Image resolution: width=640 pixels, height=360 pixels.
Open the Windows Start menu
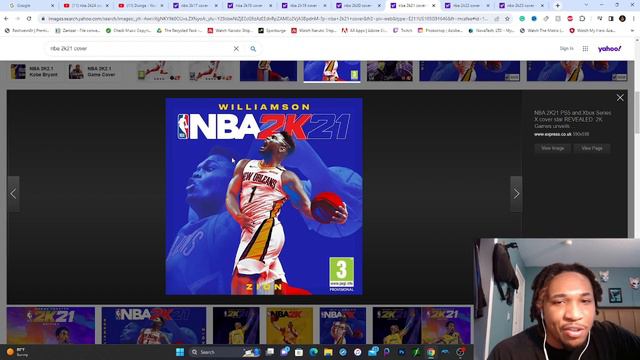pos(180,352)
